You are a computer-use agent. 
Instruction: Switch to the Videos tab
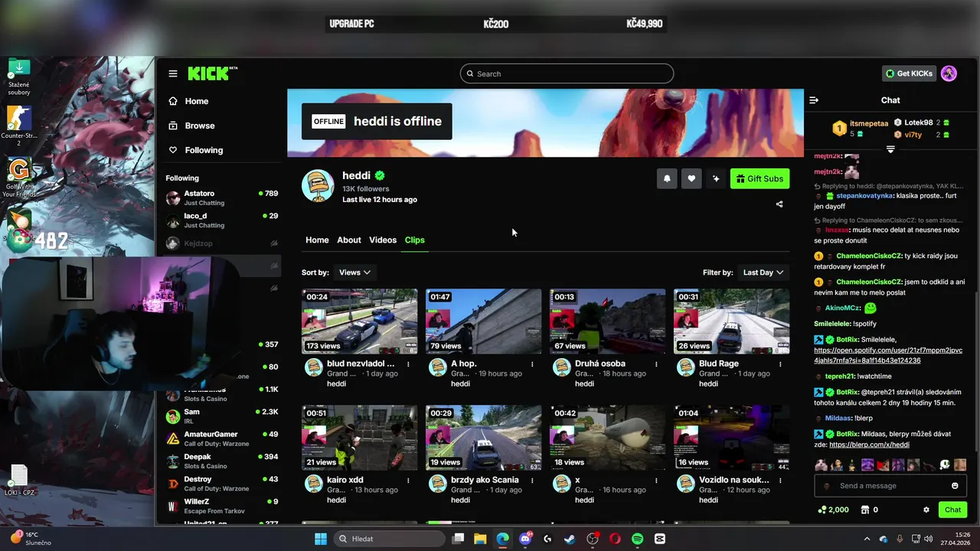click(x=383, y=240)
